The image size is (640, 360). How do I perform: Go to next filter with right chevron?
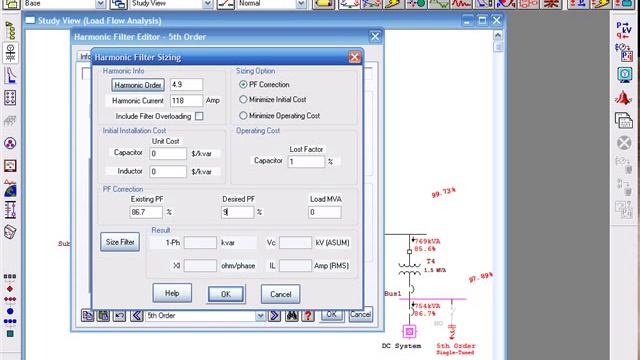[x=274, y=315]
